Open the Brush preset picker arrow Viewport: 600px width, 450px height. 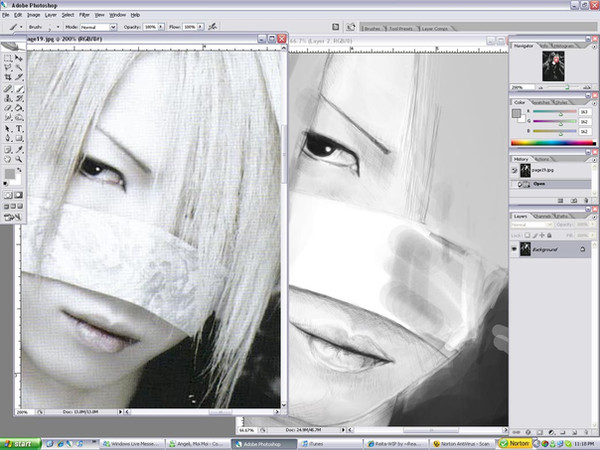(58, 27)
